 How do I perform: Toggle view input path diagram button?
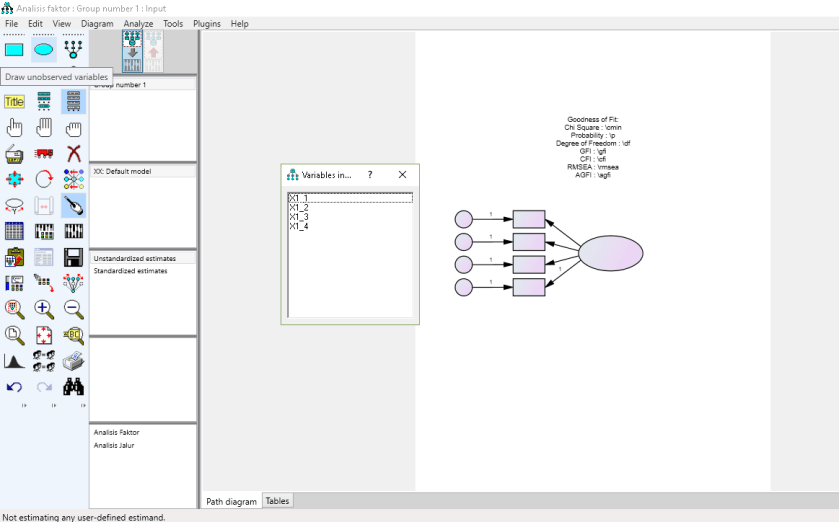[x=132, y=50]
